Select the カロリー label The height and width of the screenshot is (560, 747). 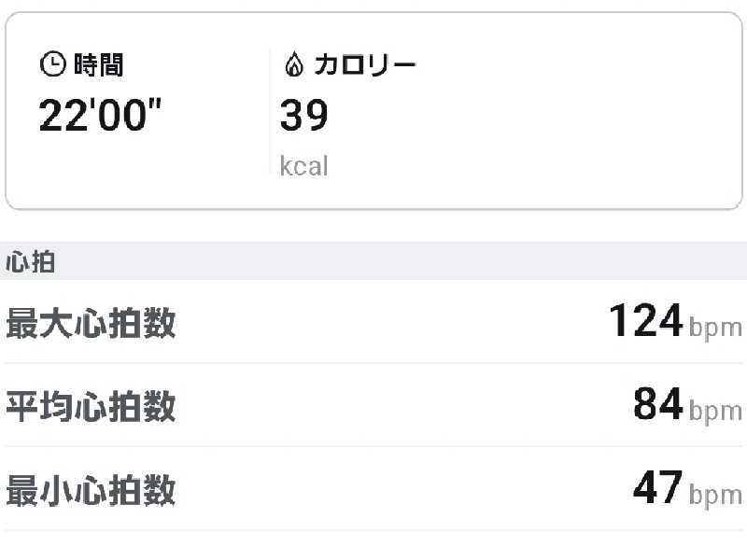coord(364,64)
